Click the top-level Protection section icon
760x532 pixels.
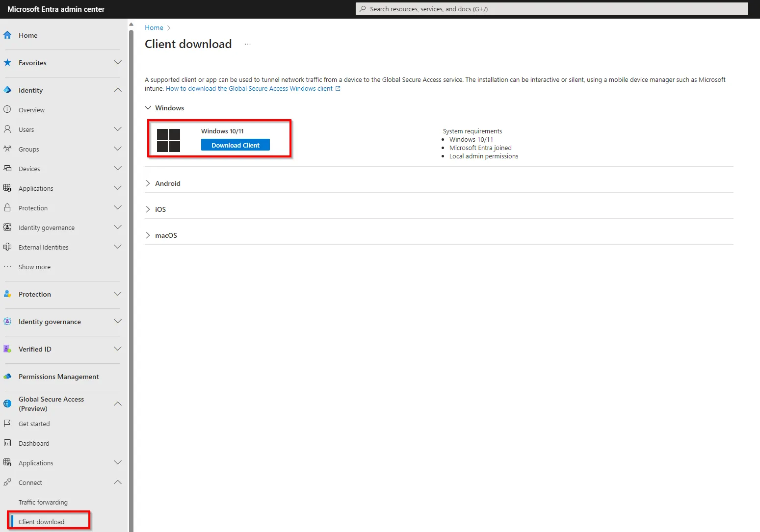click(7, 294)
